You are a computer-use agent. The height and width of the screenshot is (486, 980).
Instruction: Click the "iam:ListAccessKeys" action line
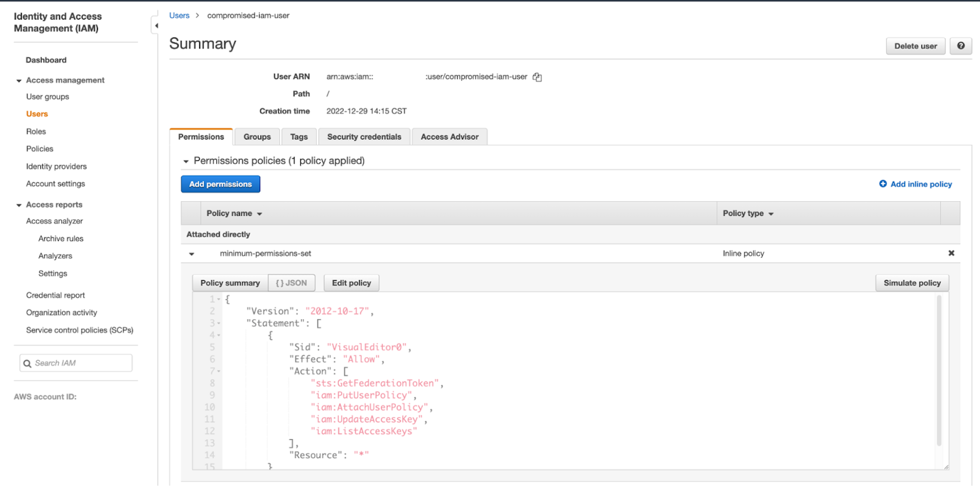pos(364,431)
